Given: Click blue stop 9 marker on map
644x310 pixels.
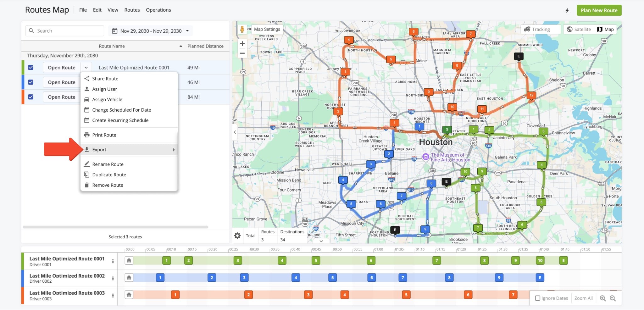Looking at the screenshot, I should tap(425, 230).
